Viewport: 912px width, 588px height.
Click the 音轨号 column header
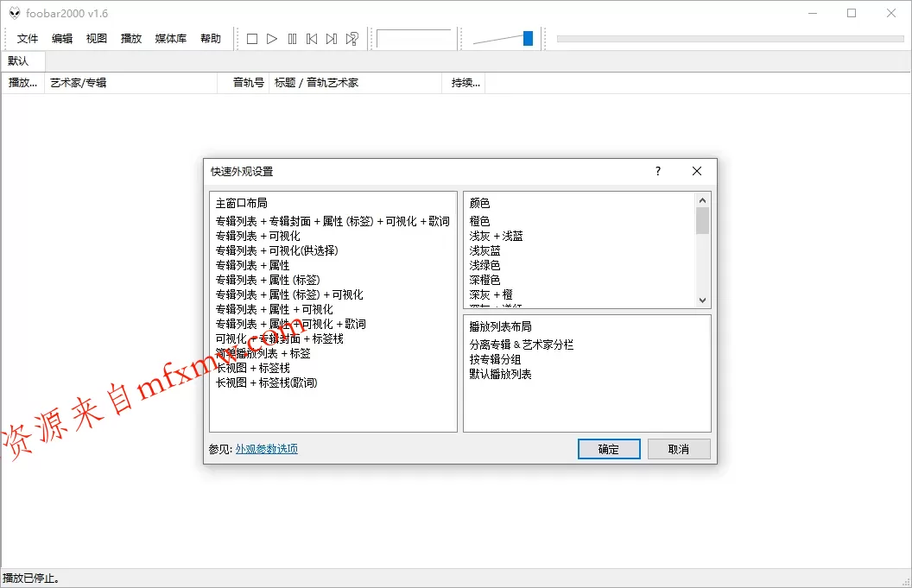tap(244, 83)
